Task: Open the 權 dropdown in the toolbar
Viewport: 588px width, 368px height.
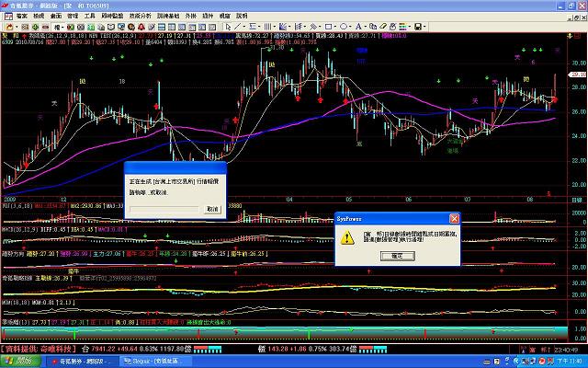Action: [x=57, y=27]
